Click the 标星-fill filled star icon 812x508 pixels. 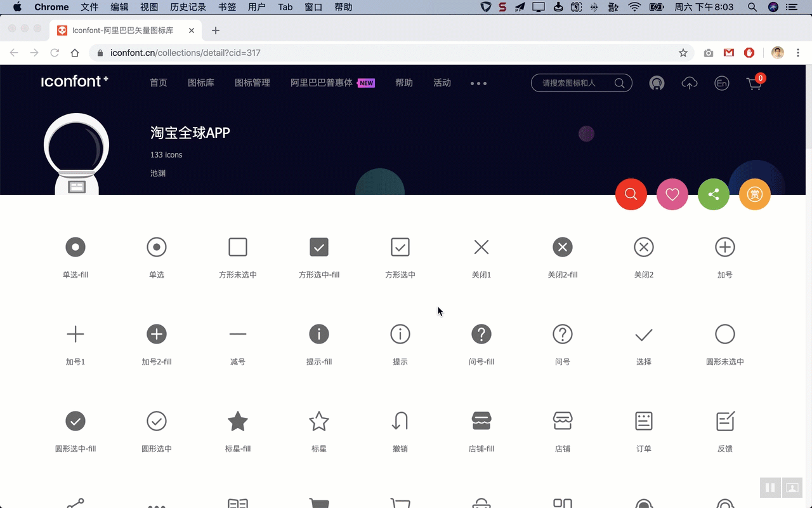click(x=238, y=421)
